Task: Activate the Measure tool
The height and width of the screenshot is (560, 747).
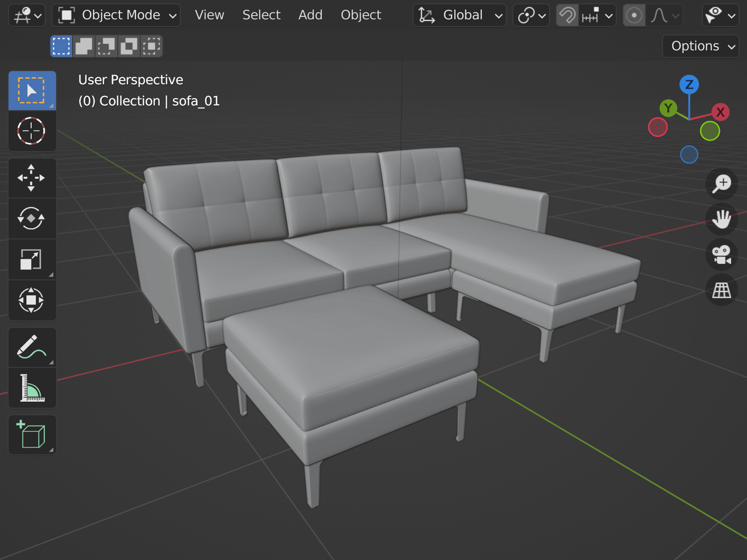Action: tap(31, 388)
